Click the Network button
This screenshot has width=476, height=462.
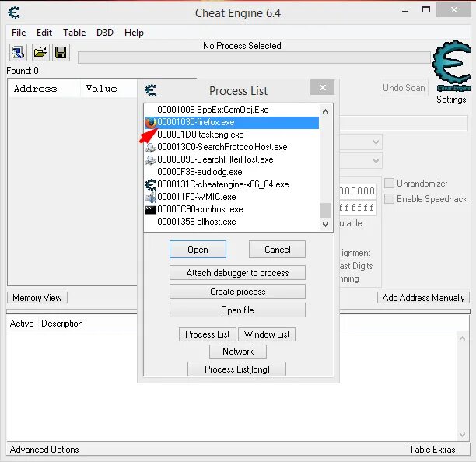coord(238,352)
